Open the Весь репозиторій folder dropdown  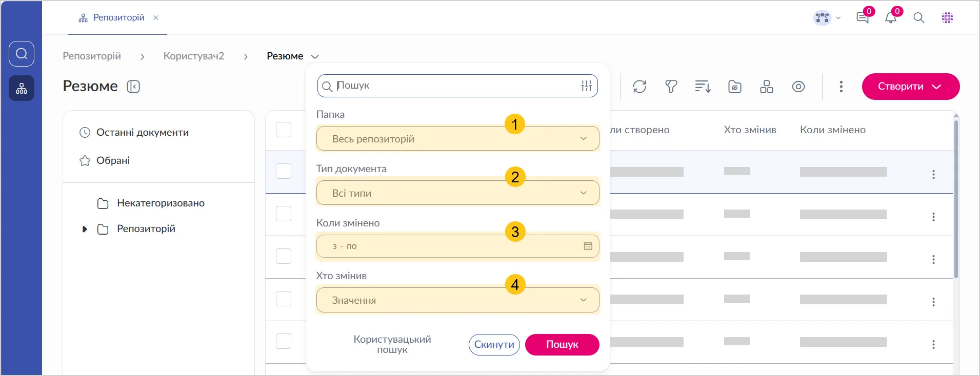point(457,139)
